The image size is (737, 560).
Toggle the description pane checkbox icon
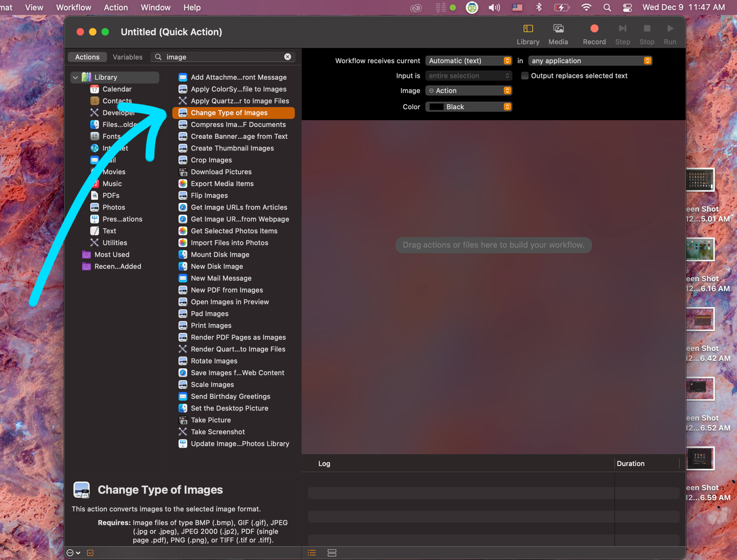[x=90, y=553]
